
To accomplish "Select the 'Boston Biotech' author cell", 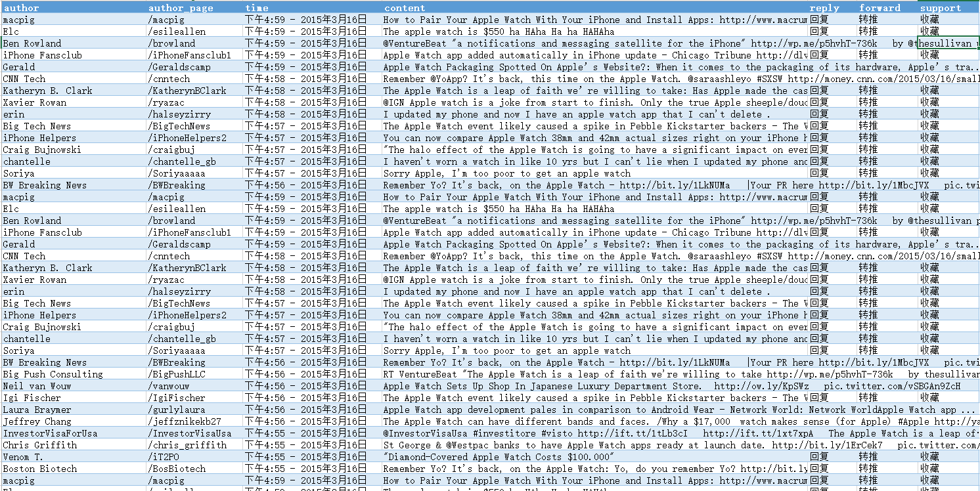I will pyautogui.click(x=74, y=469).
